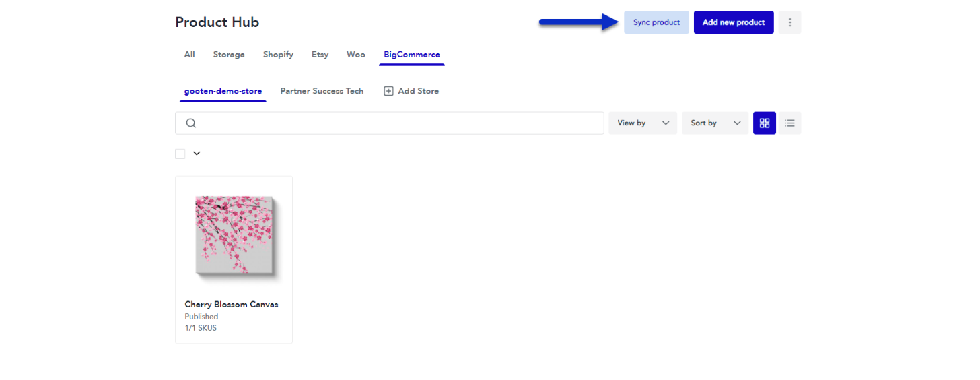Select the BigCommerce tab
The image size is (980, 380).
click(x=412, y=55)
